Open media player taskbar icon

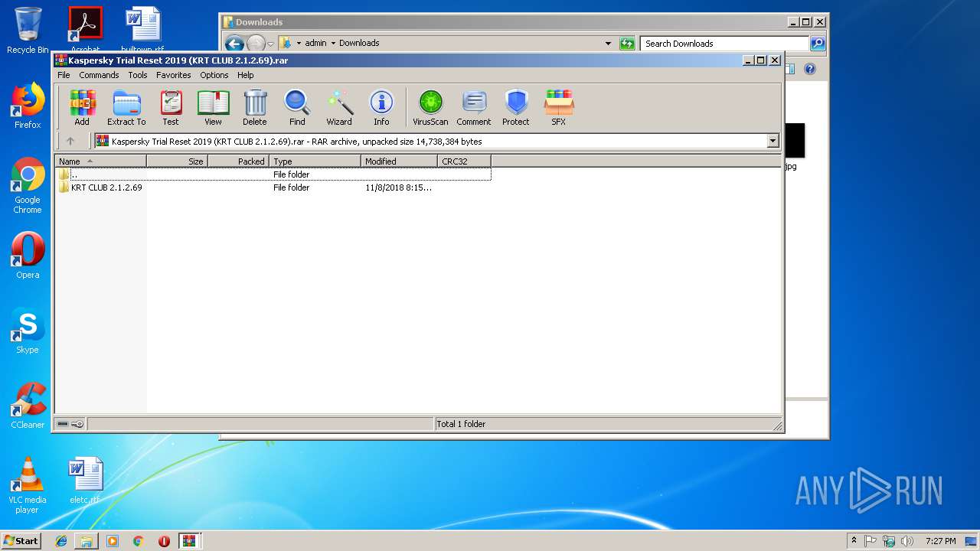(x=113, y=541)
